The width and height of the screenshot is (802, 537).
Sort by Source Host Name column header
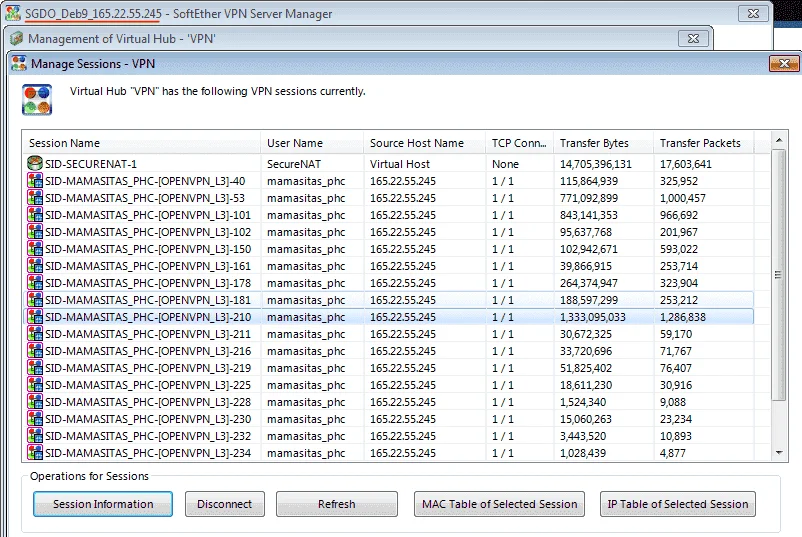point(425,143)
